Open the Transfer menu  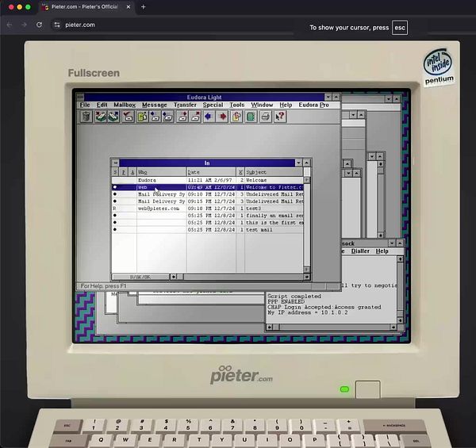[x=185, y=105]
